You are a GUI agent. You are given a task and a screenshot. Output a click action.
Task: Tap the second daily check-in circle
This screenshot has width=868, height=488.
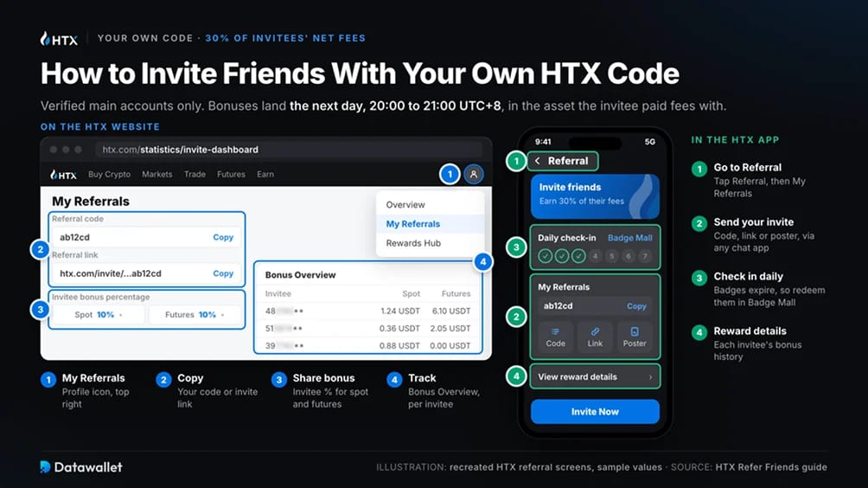[x=562, y=256]
